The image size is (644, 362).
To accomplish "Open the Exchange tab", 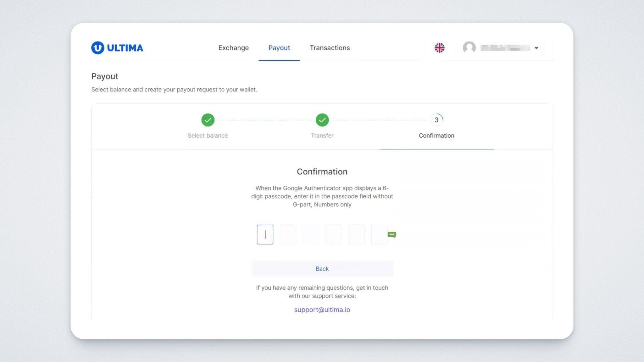I will [233, 48].
